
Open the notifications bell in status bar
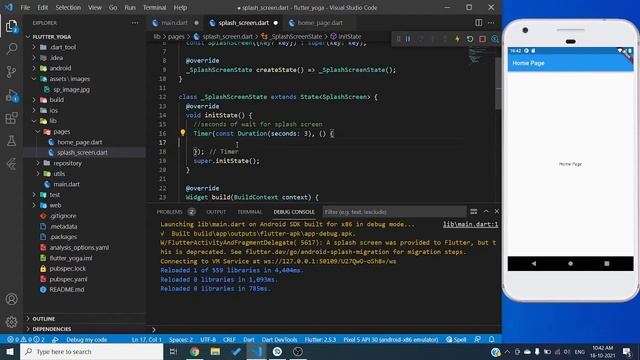coord(491,339)
